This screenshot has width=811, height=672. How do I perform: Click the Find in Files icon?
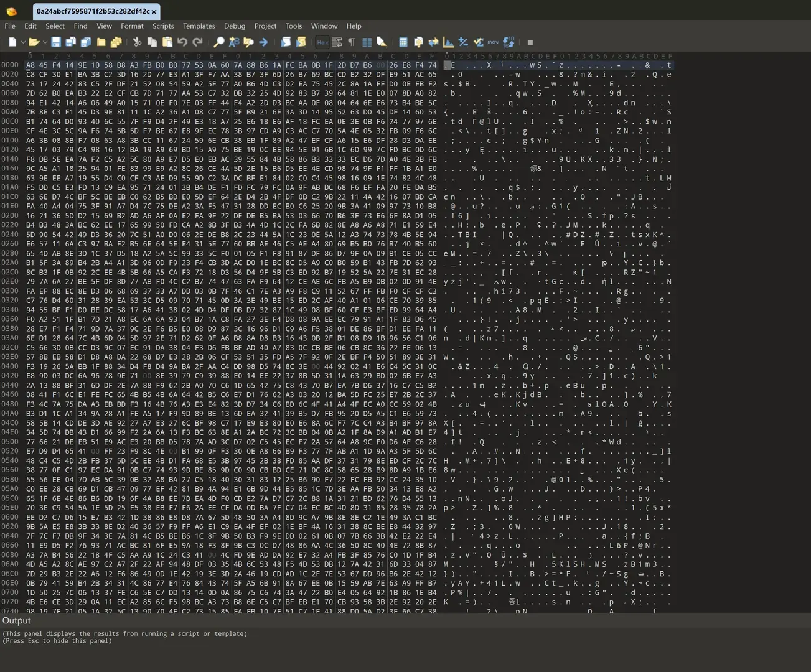point(249,42)
